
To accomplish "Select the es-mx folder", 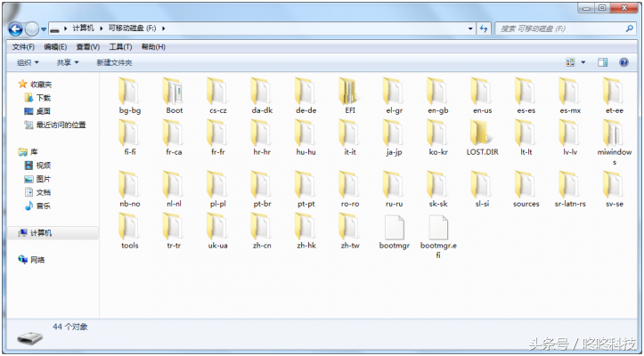I will 570,95.
